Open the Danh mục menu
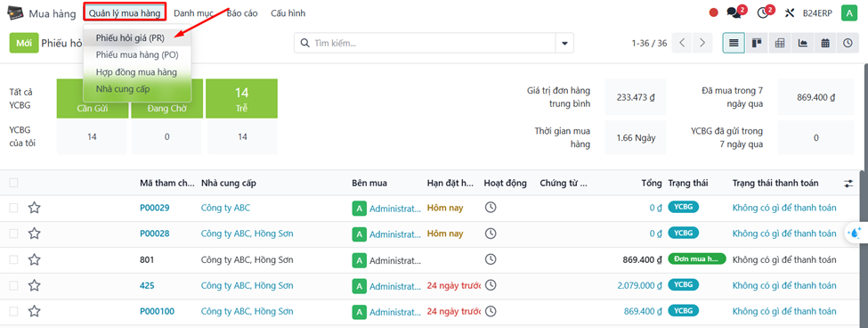Viewport: 868px width, 328px height. [193, 12]
